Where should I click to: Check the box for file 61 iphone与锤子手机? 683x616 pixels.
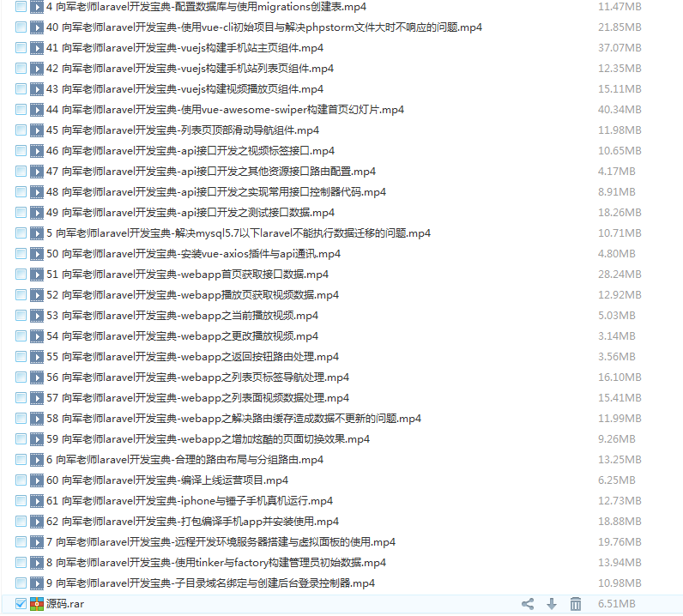21,500
